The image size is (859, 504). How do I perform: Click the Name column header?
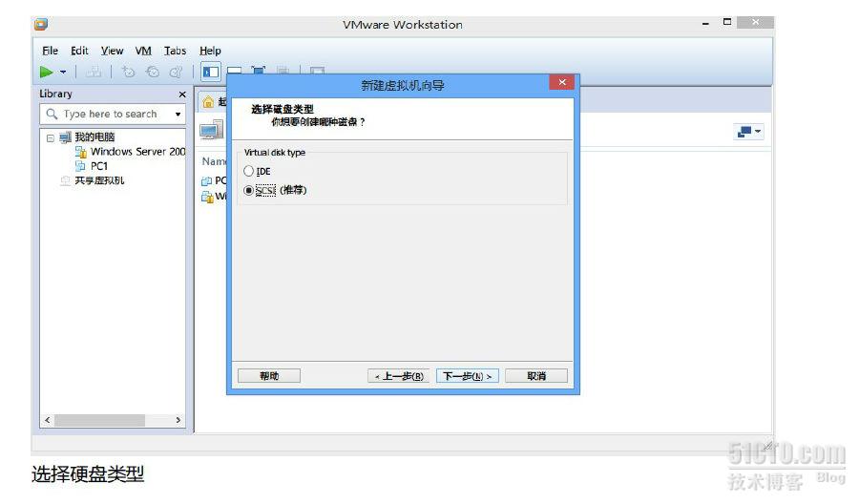[214, 161]
